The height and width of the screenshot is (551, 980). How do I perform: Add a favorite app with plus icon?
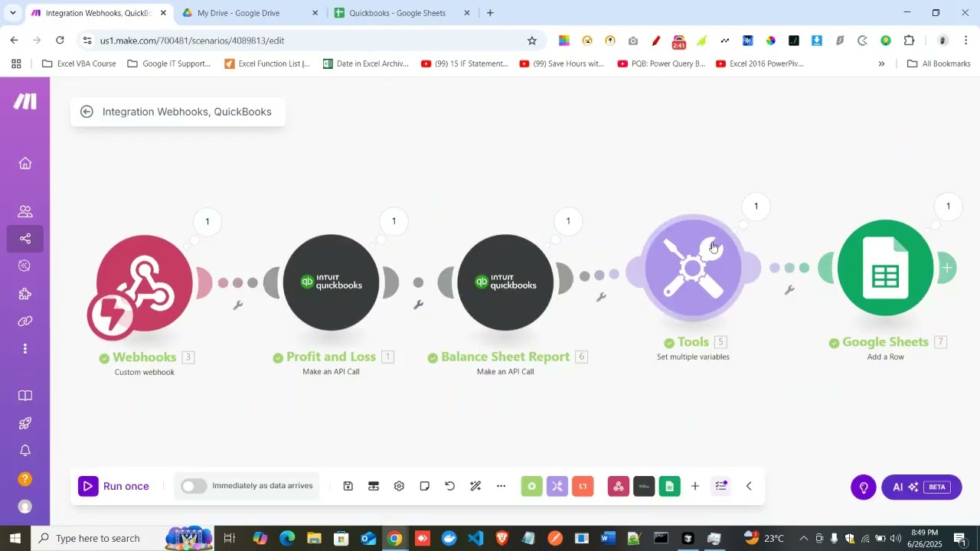(695, 486)
